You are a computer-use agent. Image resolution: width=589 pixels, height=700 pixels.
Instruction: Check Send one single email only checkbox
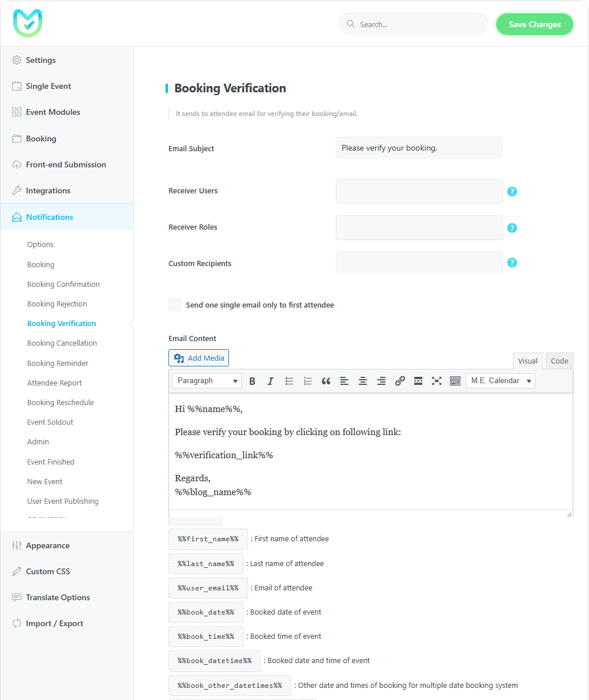pyautogui.click(x=175, y=305)
